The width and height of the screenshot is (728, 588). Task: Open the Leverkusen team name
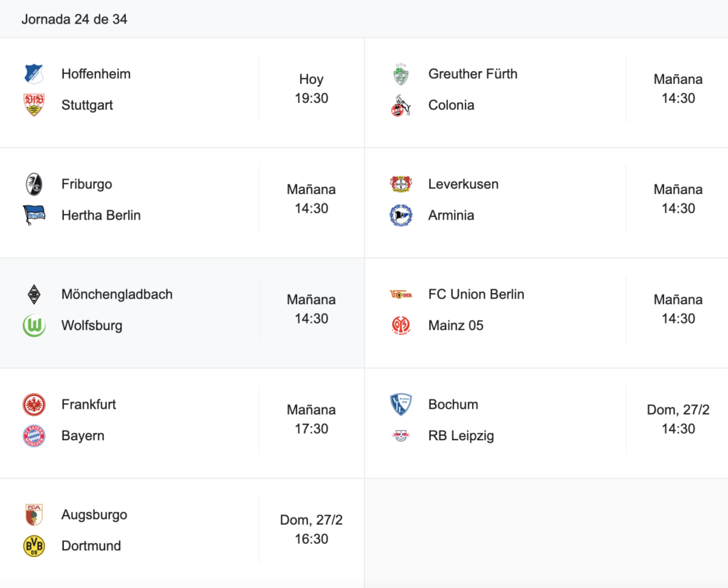464,184
